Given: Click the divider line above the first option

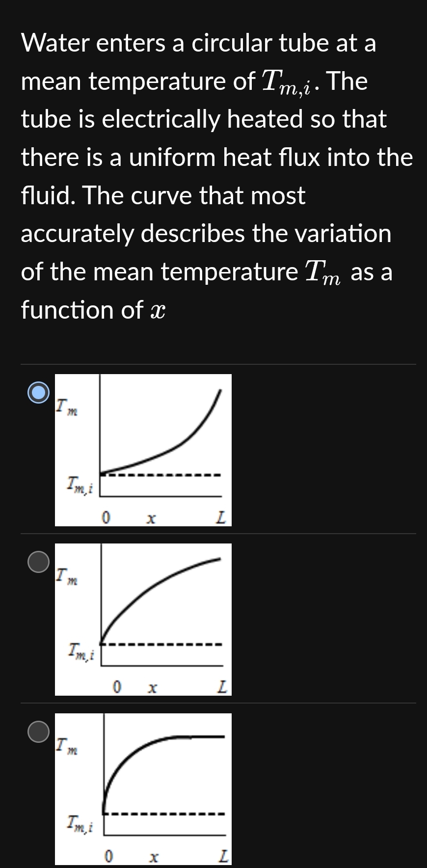Looking at the screenshot, I should tap(213, 364).
